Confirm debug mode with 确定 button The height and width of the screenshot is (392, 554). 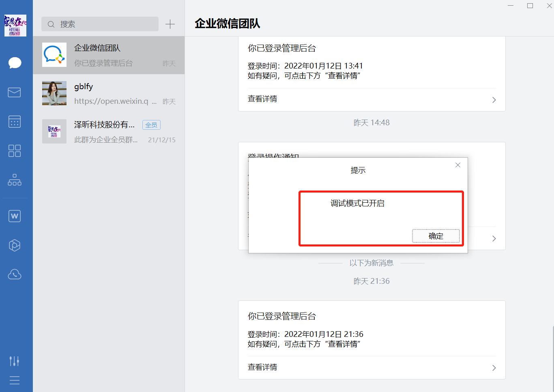(x=436, y=236)
